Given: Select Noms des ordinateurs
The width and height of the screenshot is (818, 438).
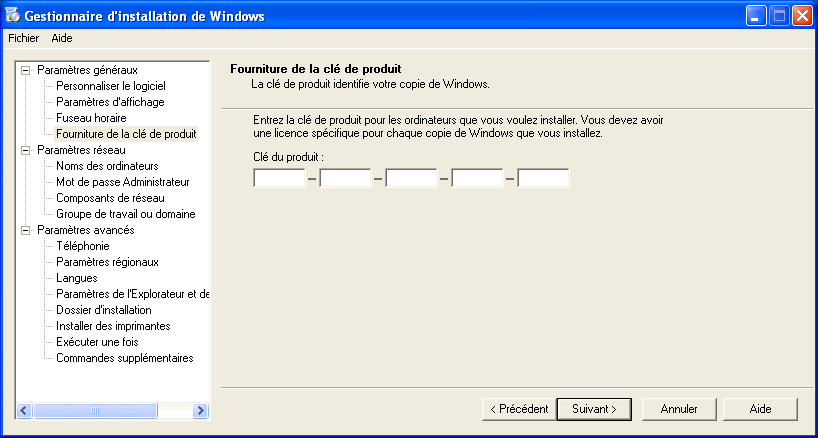Looking at the screenshot, I should [x=107, y=166].
